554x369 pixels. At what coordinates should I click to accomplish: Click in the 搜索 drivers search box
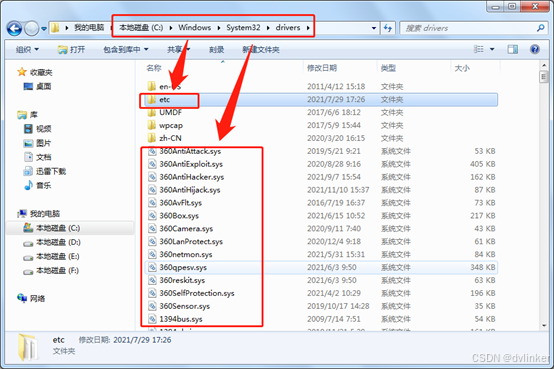pos(469,28)
